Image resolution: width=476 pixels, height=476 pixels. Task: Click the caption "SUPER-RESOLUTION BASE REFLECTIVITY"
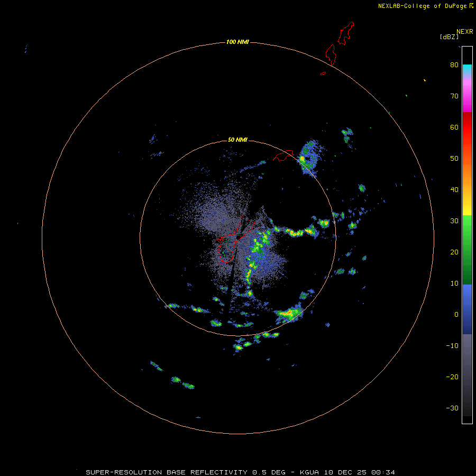point(167,472)
